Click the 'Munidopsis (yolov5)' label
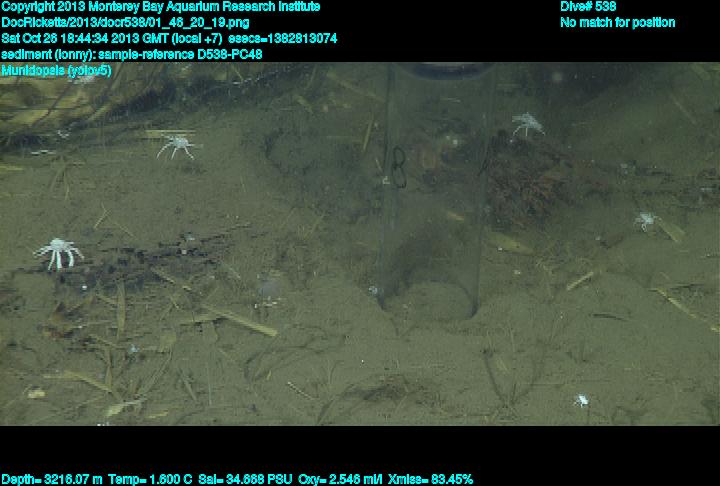The width and height of the screenshot is (720, 486). pos(56,71)
